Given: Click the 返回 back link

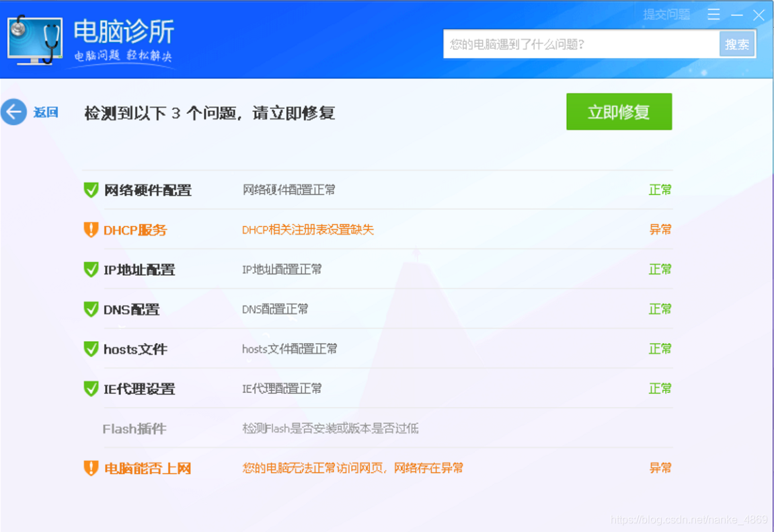Looking at the screenshot, I should 46,112.
